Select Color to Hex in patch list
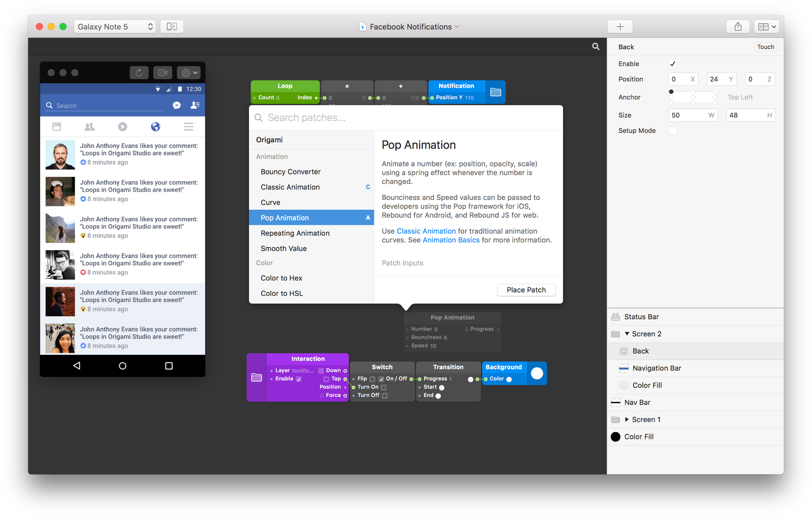 [311, 278]
